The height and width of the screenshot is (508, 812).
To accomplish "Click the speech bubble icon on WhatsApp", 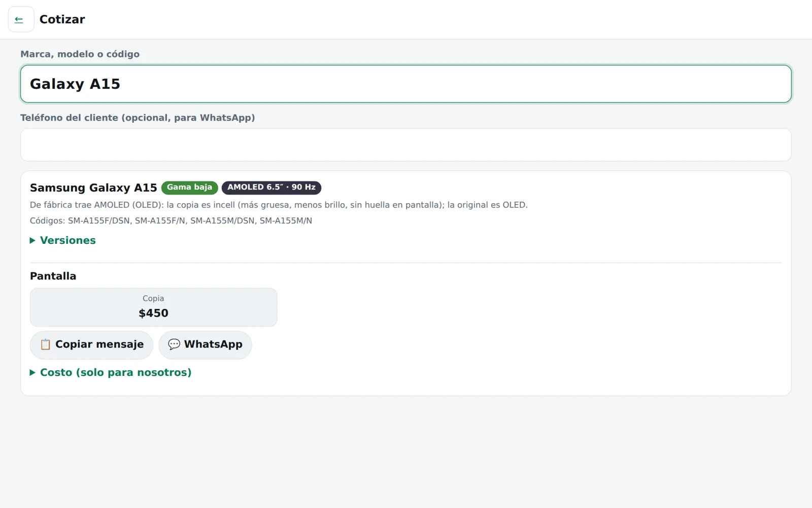I will [174, 344].
